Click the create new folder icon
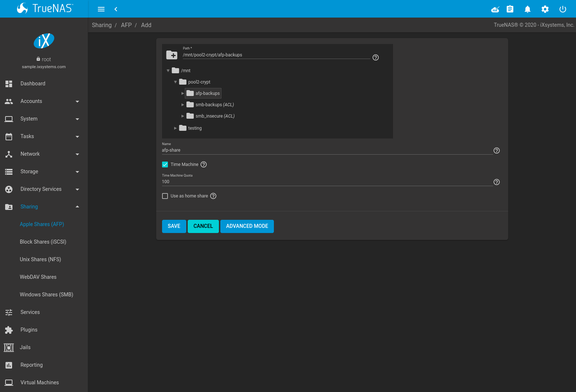The image size is (576, 392). tap(172, 55)
